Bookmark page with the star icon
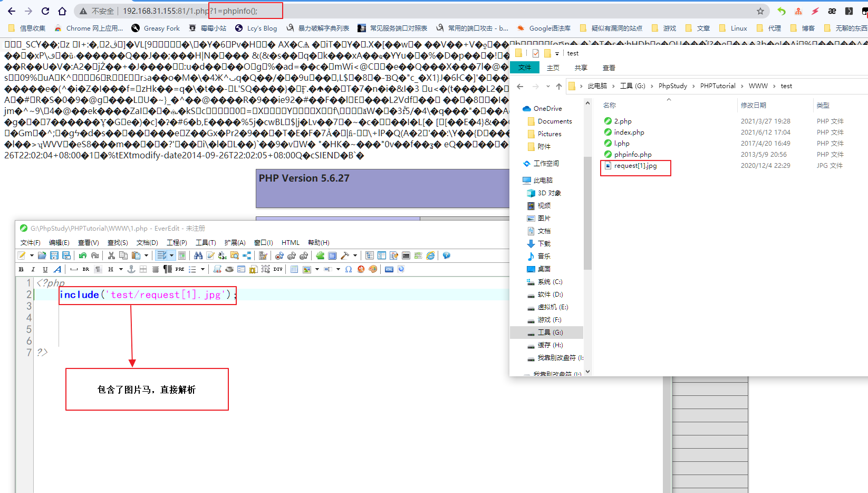This screenshot has height=493, width=868. click(760, 11)
